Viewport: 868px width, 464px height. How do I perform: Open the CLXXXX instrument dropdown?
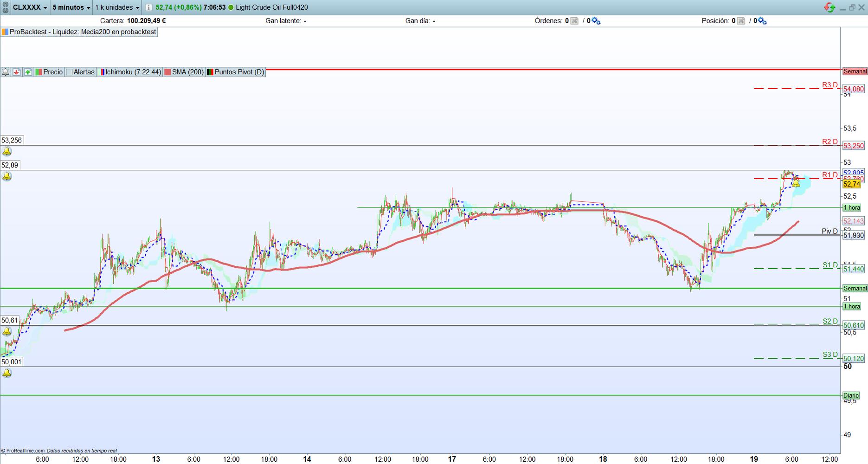[30, 7]
